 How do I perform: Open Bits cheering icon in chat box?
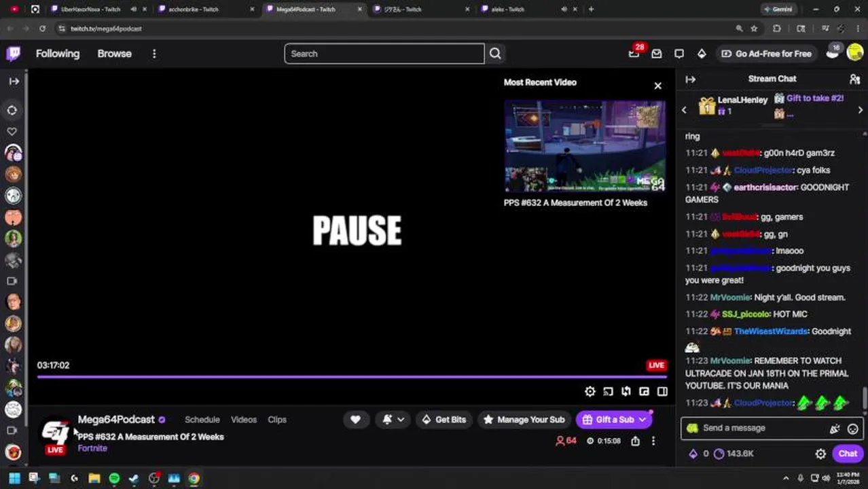835,429
